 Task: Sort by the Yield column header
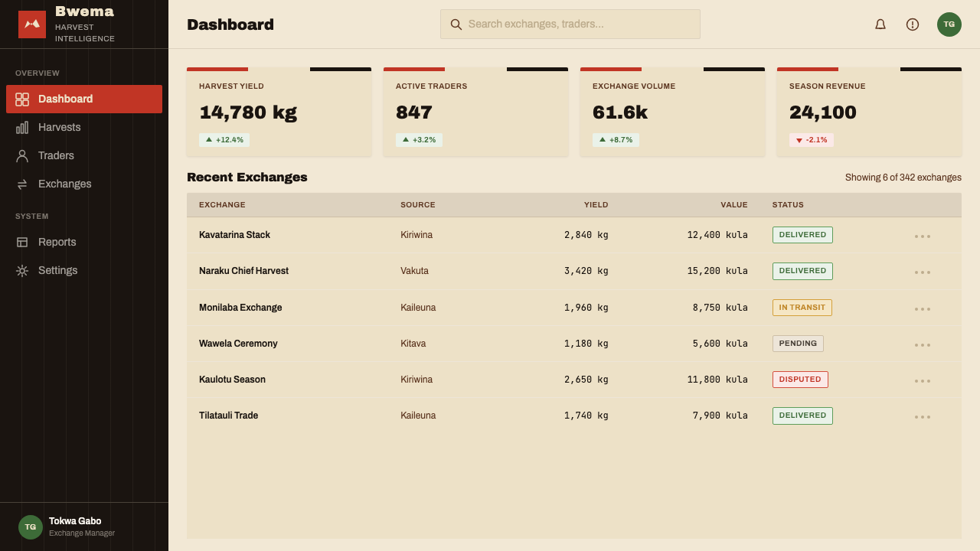point(596,205)
